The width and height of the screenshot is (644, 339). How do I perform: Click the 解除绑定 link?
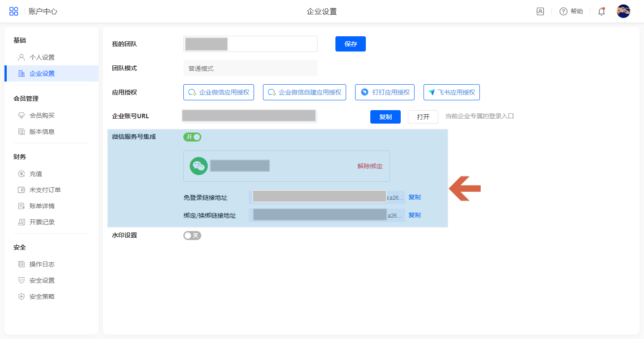click(370, 166)
